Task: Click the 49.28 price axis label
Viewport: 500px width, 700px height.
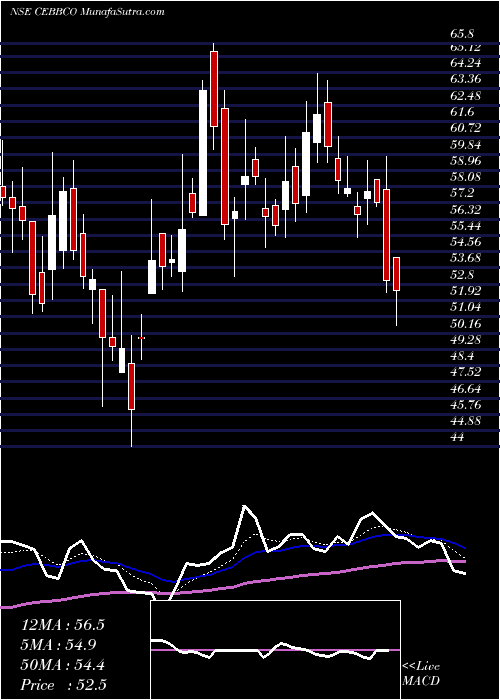Action: click(x=466, y=340)
